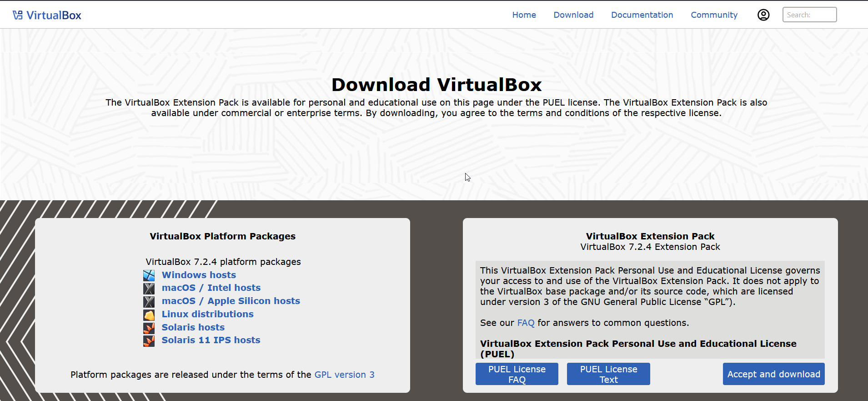The image size is (868, 401).
Task: Open the FAQ link in license text
Action: (x=526, y=323)
